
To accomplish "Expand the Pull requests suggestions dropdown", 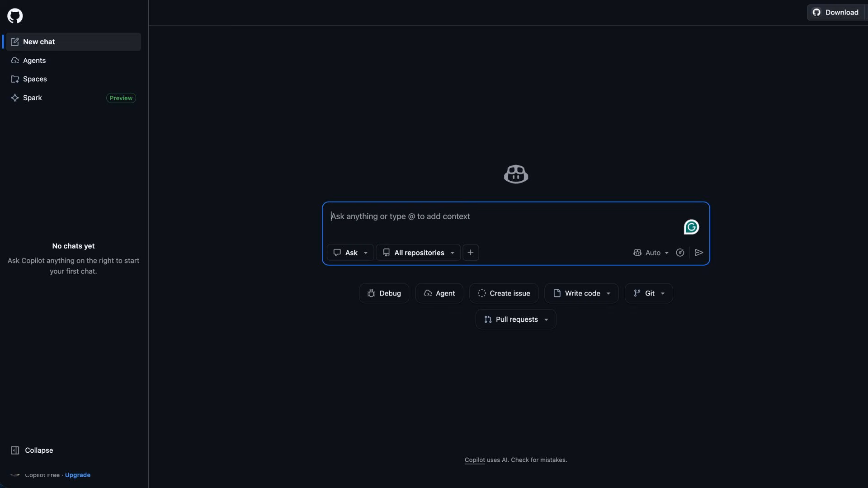I will point(516,319).
